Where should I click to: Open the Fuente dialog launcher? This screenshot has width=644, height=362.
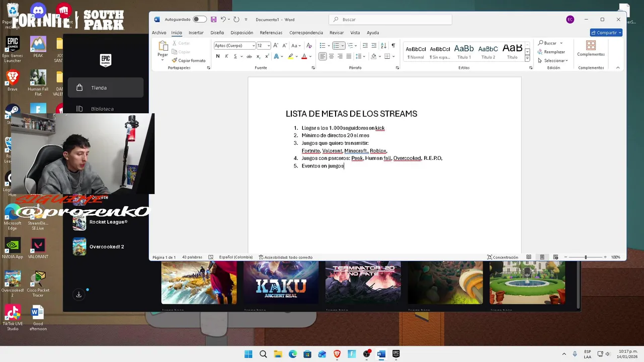313,67
